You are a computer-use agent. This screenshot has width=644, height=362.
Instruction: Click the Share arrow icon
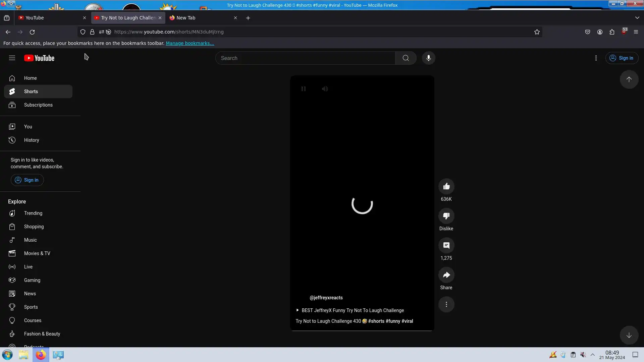(x=446, y=275)
